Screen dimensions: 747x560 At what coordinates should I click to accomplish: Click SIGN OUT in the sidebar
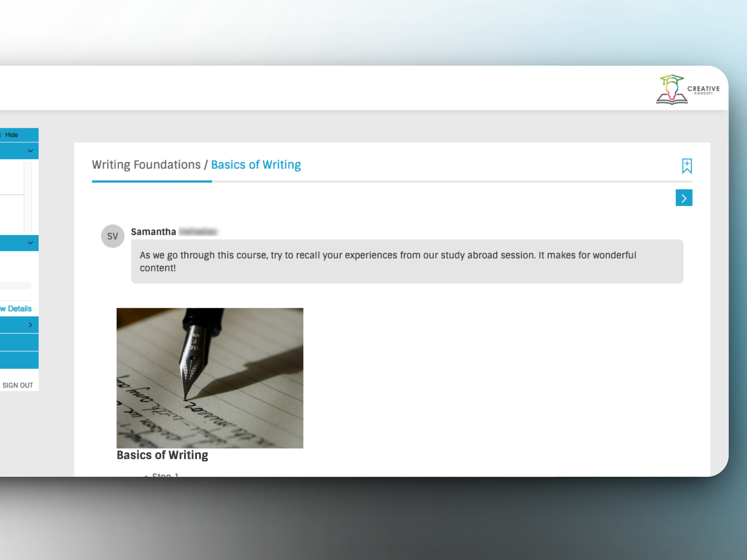click(18, 385)
